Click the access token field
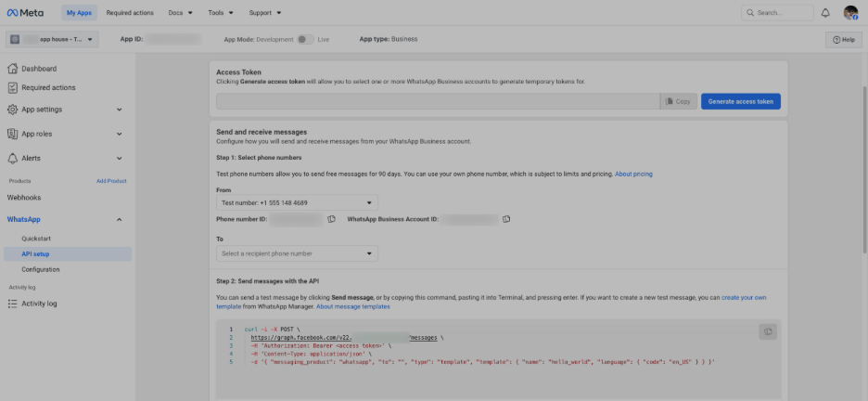Image resolution: width=868 pixels, height=401 pixels. (x=438, y=101)
